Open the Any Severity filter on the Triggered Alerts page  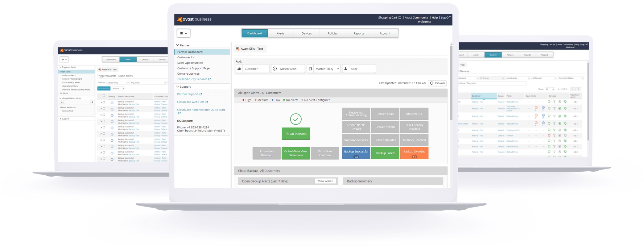(118, 83)
